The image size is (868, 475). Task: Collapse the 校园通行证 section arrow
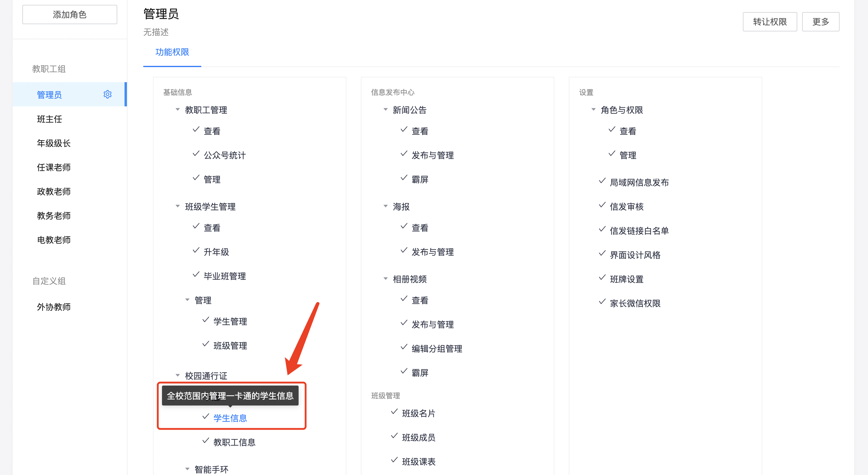pos(178,375)
